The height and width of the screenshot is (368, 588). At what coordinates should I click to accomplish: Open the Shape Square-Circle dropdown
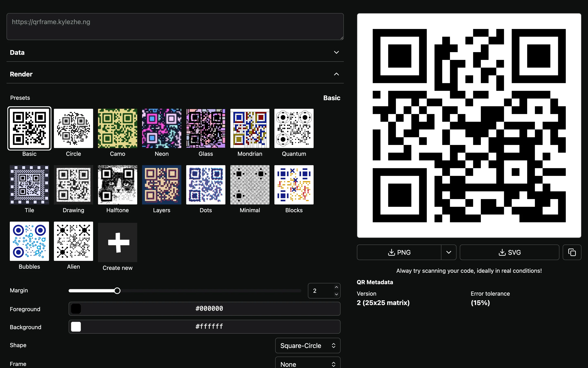pyautogui.click(x=308, y=346)
